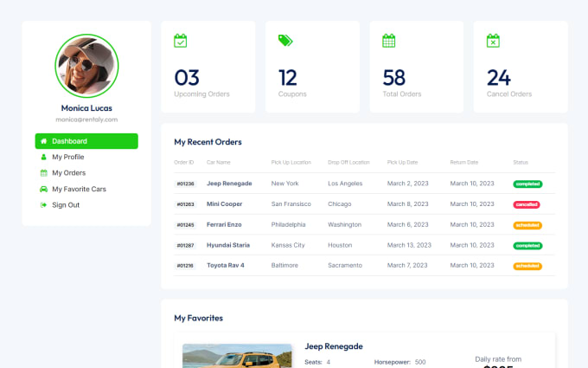Click the car icon beside My Favorite Cars
This screenshot has width=588, height=368.
point(43,189)
